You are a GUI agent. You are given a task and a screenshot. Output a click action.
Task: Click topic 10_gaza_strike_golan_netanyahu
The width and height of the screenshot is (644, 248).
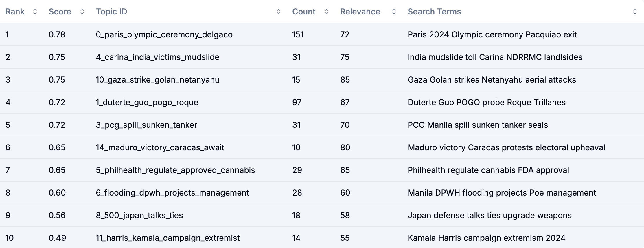158,80
